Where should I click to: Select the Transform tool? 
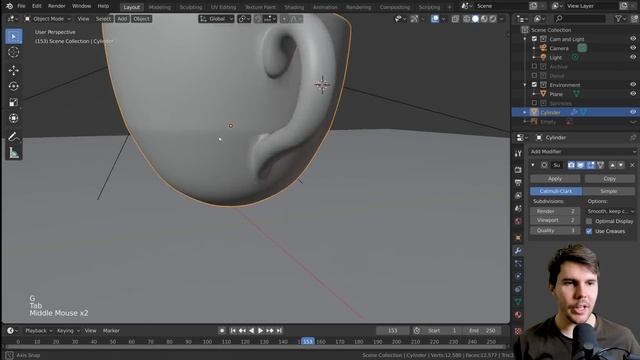click(x=13, y=118)
